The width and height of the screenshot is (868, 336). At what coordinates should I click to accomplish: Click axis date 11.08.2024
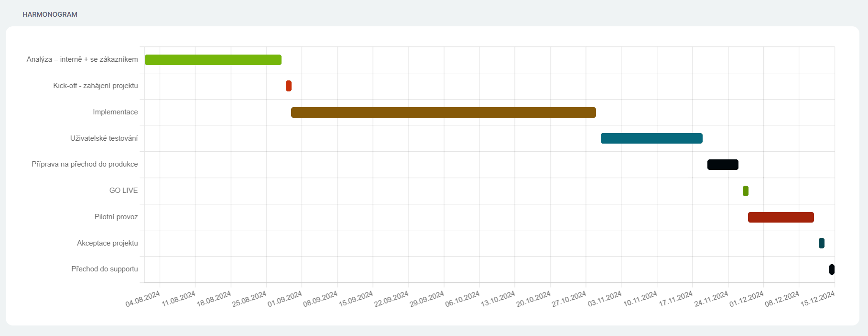point(178,299)
